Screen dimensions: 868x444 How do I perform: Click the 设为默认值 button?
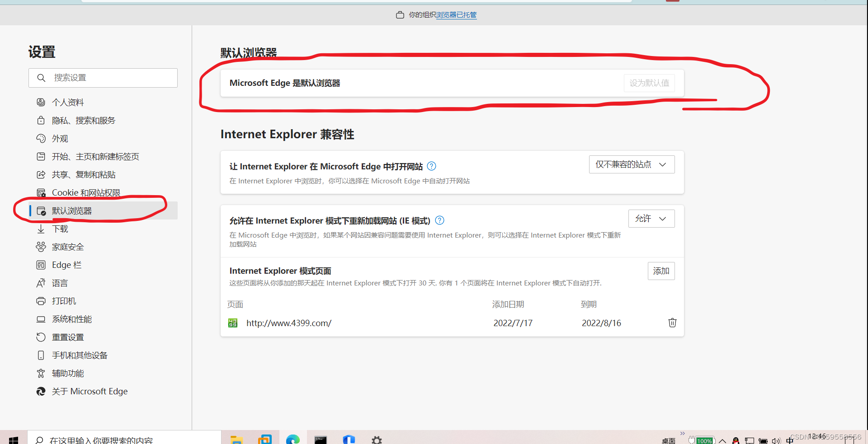coord(649,83)
